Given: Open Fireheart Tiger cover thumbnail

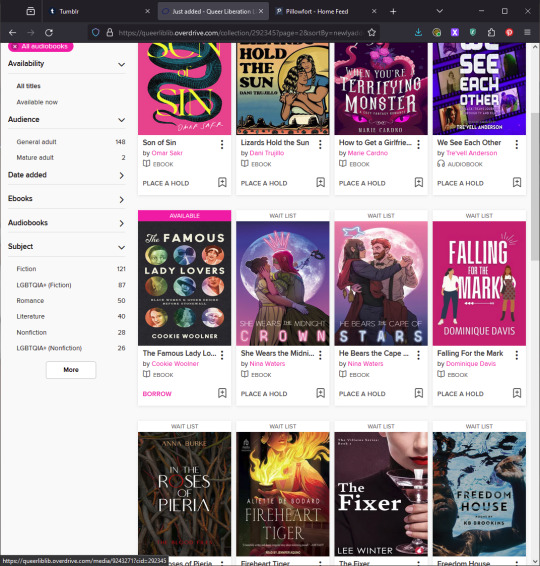Looking at the screenshot, I should coord(283,494).
